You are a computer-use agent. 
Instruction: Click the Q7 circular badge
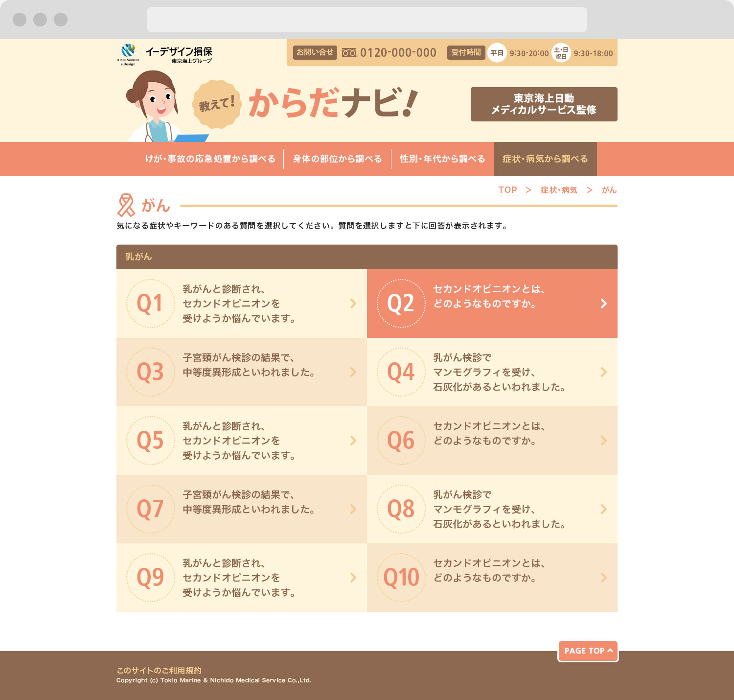[150, 509]
